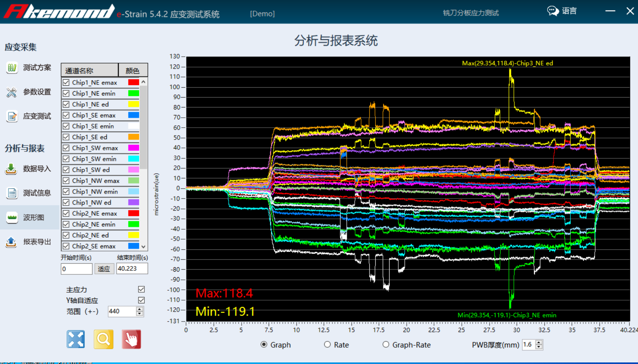The height and width of the screenshot is (364, 638).
Task: Select the Chip2_NE emin channel name
Action: [x=94, y=224]
